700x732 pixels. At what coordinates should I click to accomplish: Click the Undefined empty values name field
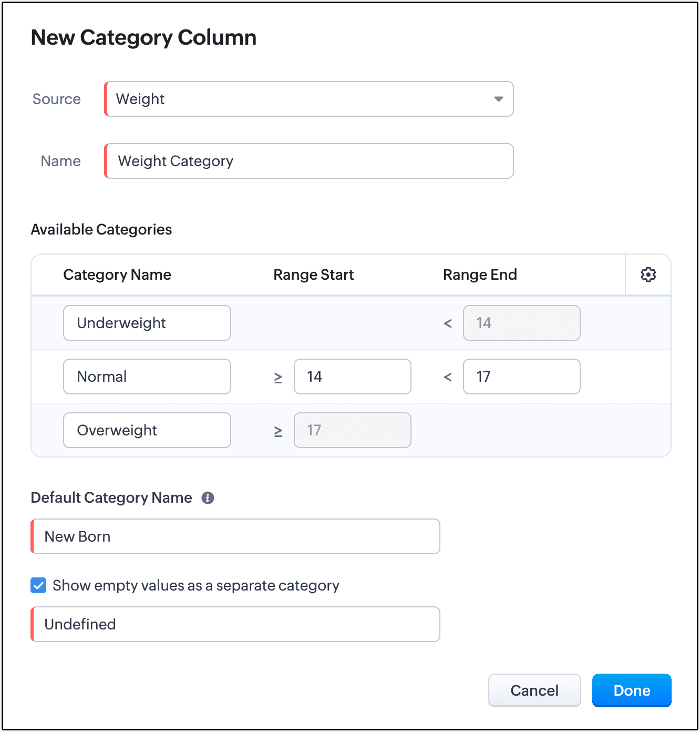[235, 624]
